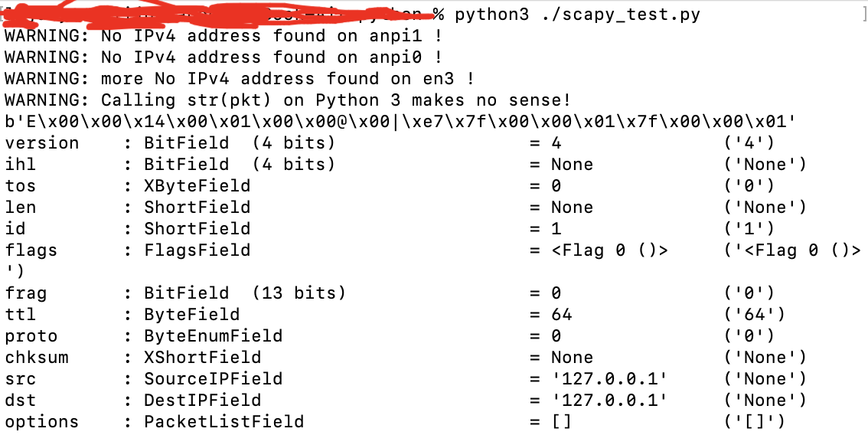Viewport: 868px width, 435px height.
Task: Click the str(pkt) Python 3 warning
Action: tap(288, 100)
